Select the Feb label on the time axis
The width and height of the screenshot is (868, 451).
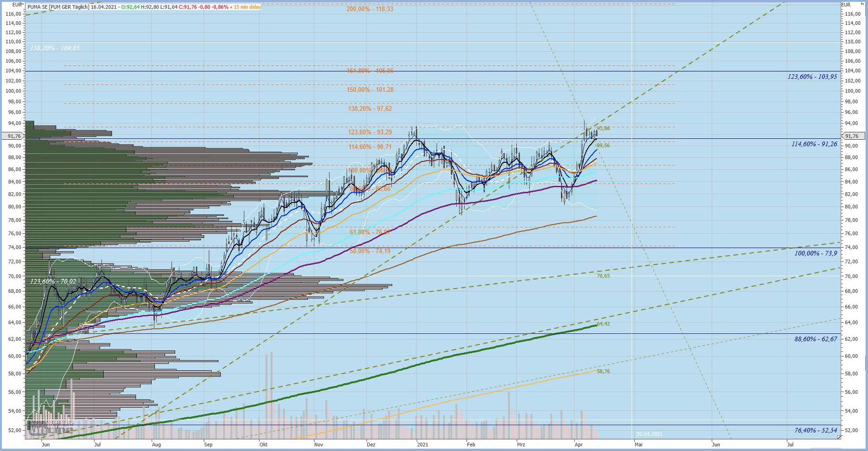point(471,445)
